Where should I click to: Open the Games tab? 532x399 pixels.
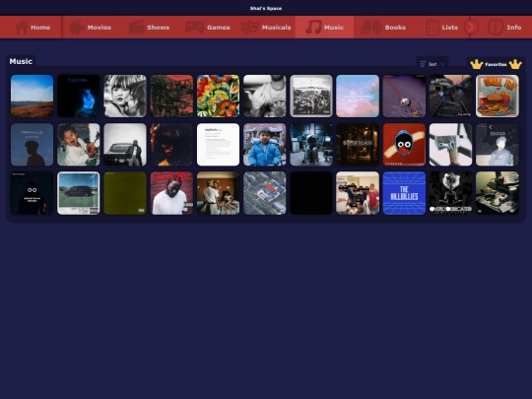[208, 28]
